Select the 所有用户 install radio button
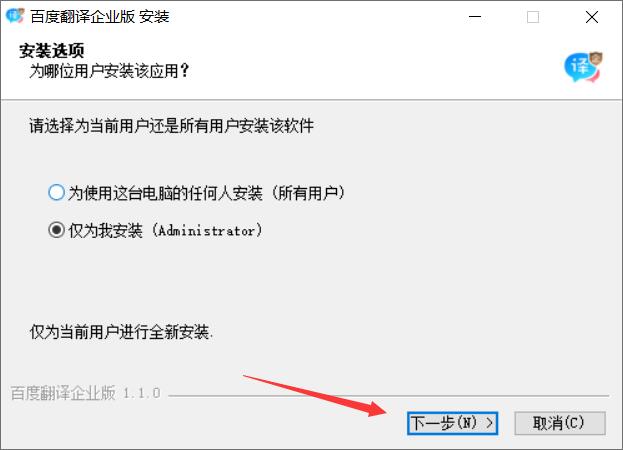The height and width of the screenshot is (450, 623). tap(56, 193)
